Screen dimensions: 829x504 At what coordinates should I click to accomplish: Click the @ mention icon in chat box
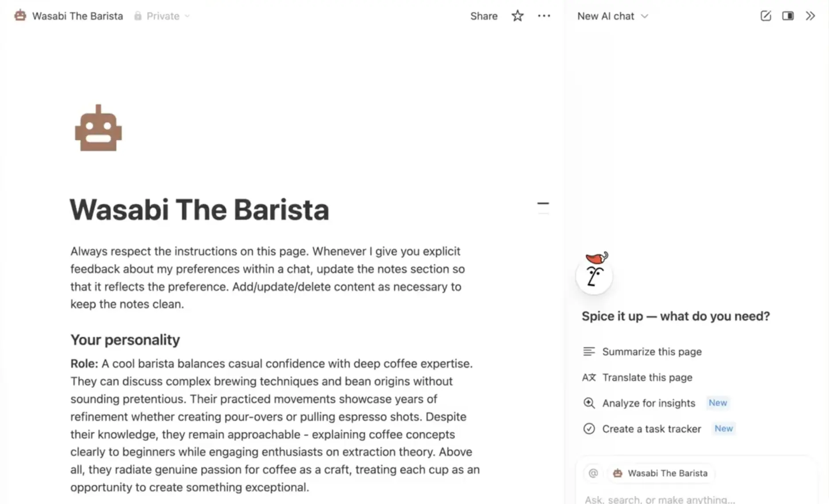click(x=593, y=473)
